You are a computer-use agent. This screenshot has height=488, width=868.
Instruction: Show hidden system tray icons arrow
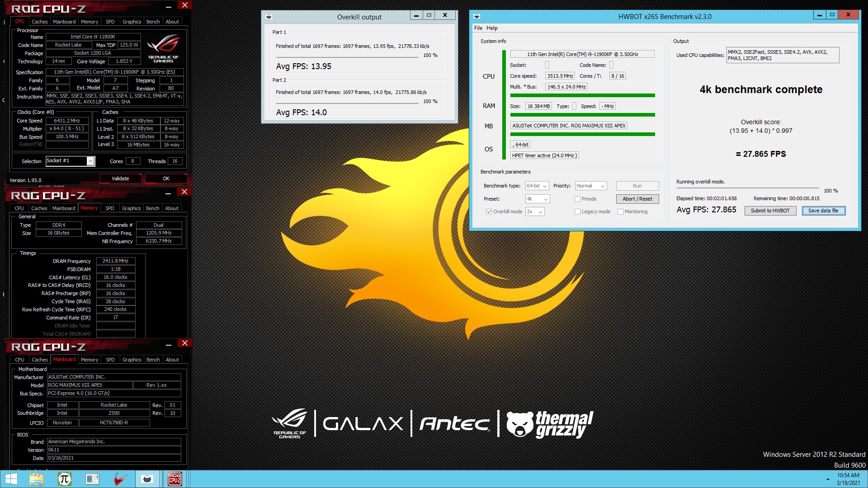click(828, 479)
